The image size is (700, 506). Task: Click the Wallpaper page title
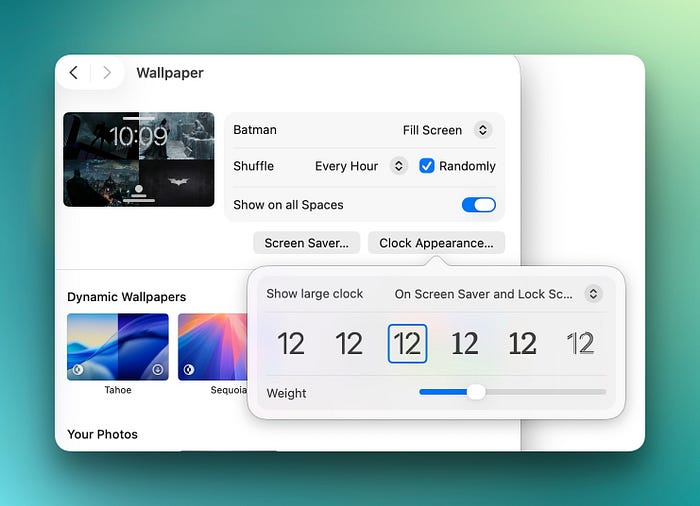coord(170,73)
